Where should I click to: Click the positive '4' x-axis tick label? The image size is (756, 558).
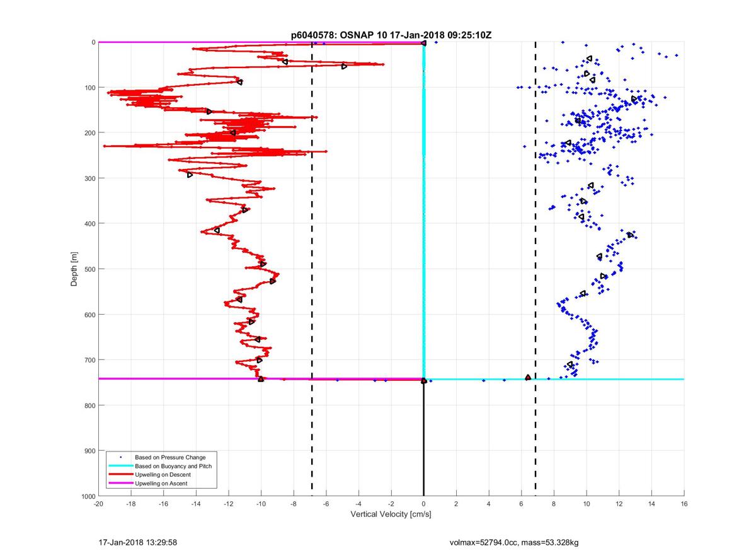pos(489,504)
